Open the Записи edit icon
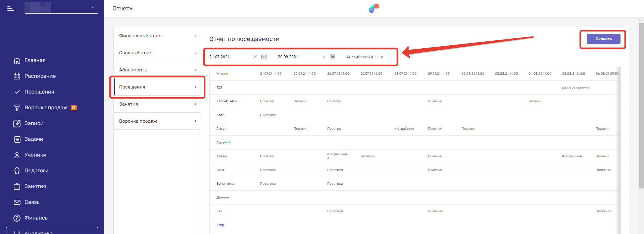The width and height of the screenshot is (644, 234). pos(17,123)
